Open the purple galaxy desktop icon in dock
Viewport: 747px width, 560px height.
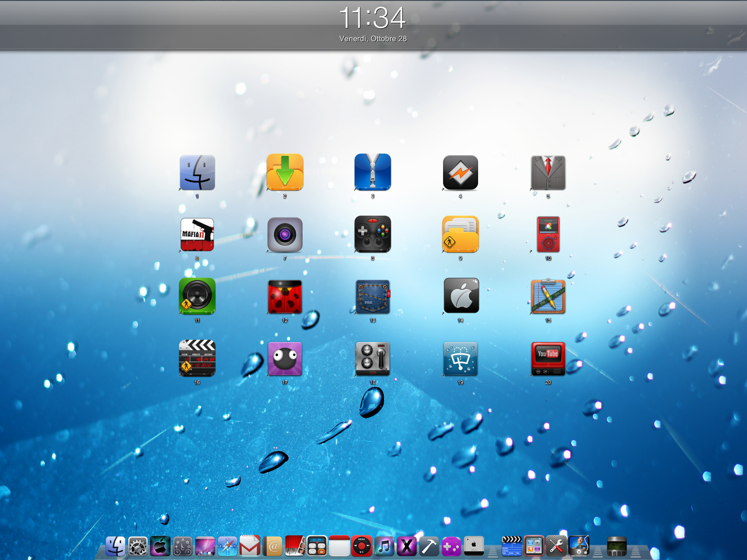[x=205, y=546]
